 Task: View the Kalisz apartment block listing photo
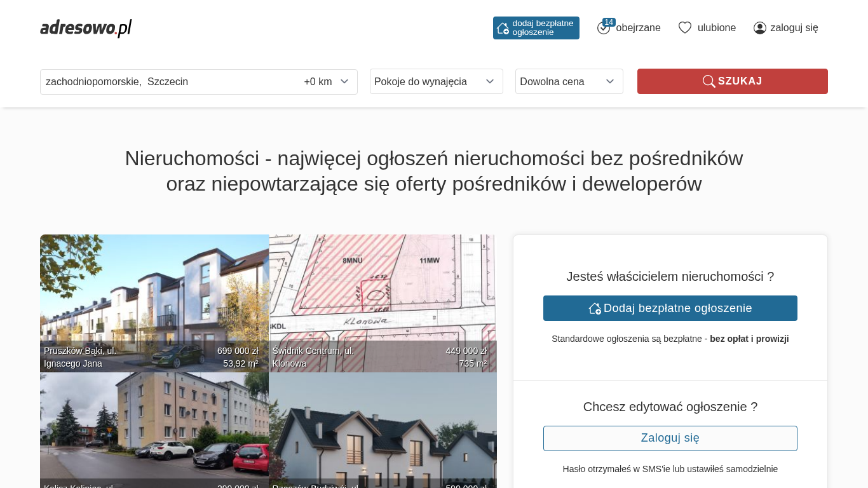tap(154, 426)
